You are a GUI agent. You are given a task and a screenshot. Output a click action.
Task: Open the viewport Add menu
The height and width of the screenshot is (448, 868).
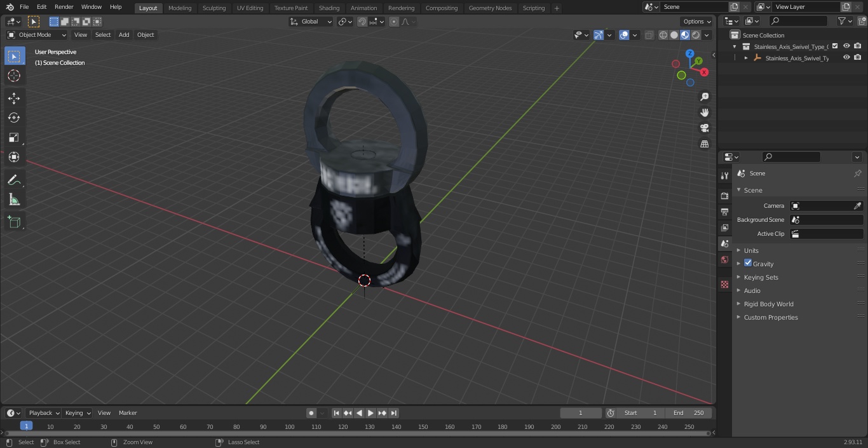(124, 35)
